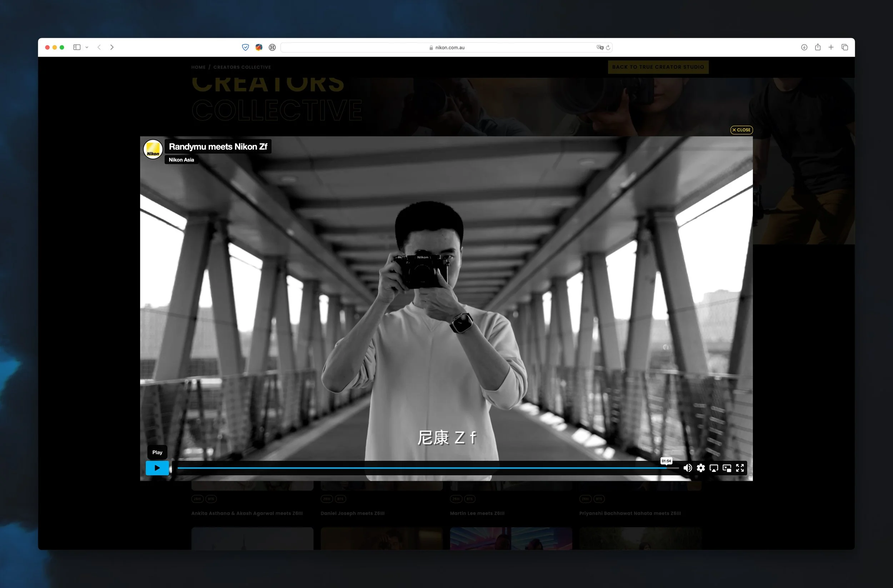Expand the tab group dropdown arrow

point(87,47)
